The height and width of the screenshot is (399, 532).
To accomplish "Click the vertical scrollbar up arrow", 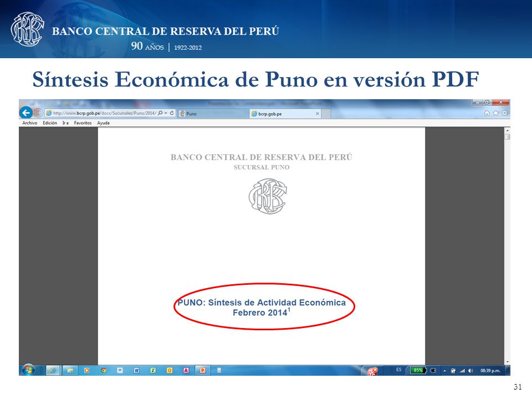I will 508,130.
